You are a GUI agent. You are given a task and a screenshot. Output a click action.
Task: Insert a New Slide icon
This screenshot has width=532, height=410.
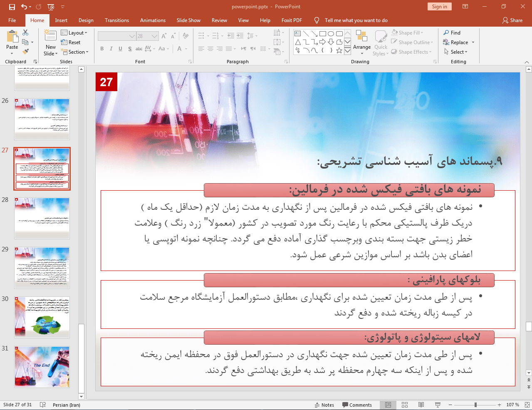pyautogui.click(x=50, y=35)
